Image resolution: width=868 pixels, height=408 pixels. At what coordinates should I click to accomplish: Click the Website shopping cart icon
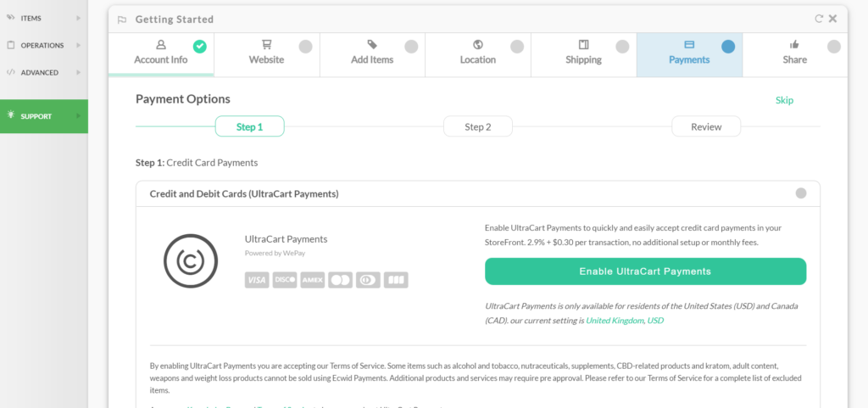point(267,44)
